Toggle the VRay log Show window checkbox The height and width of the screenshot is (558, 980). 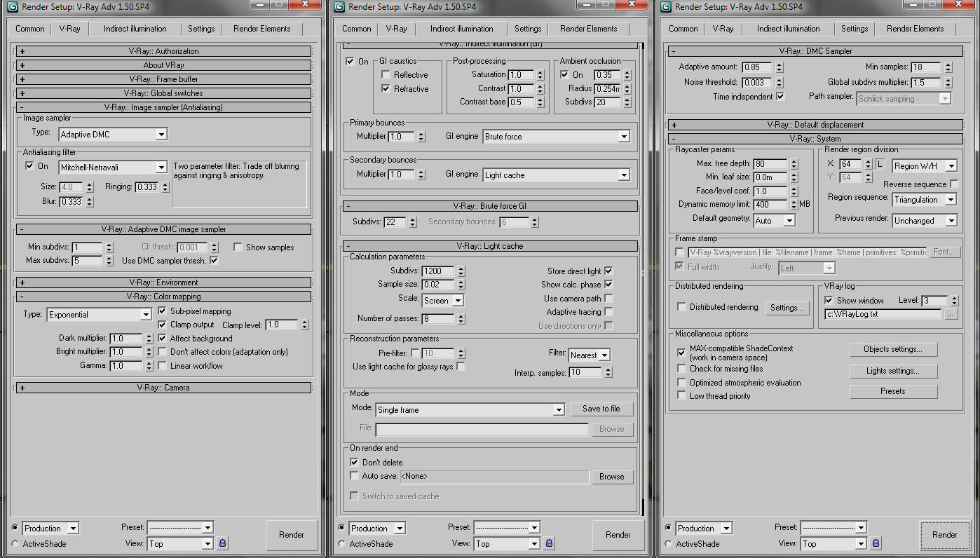[829, 301]
